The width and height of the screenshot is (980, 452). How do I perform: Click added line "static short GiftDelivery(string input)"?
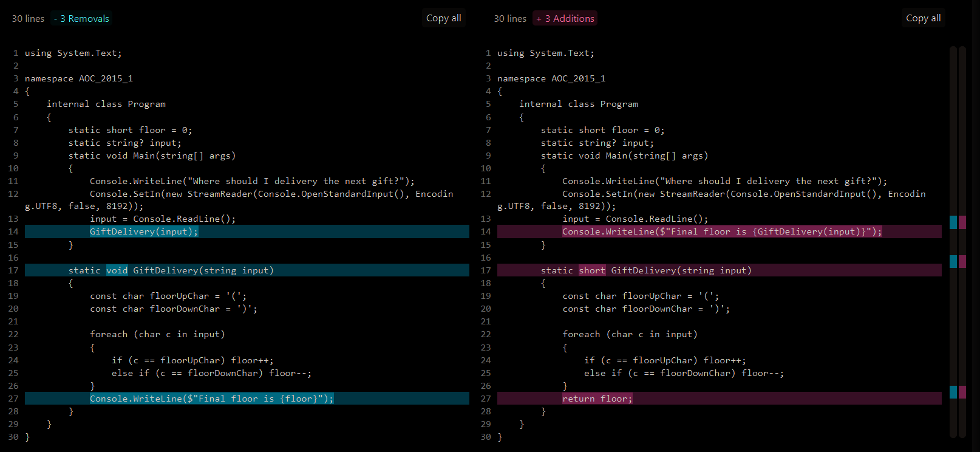(720, 270)
